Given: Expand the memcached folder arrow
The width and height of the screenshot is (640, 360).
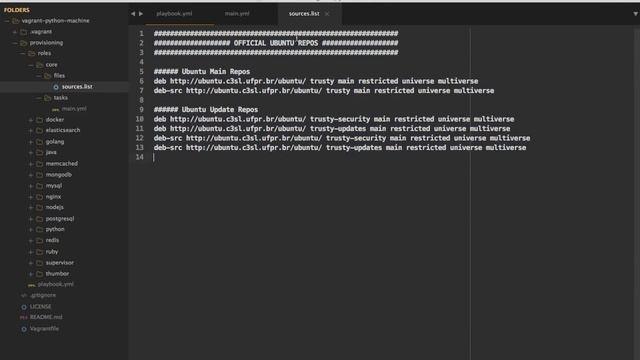Looking at the screenshot, I should coord(31,163).
